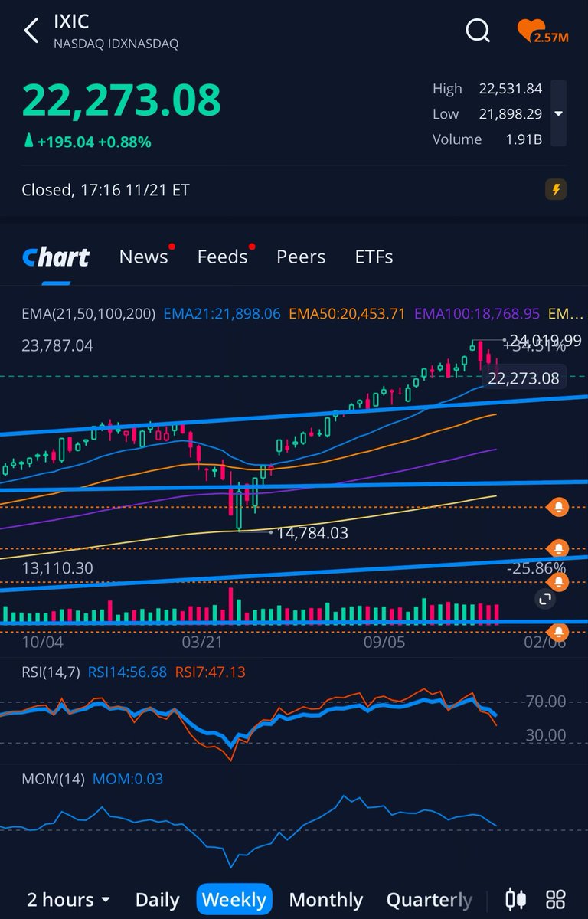The image size is (588, 919).
Task: Select the 13,110.30 axis label
Action: tap(57, 568)
